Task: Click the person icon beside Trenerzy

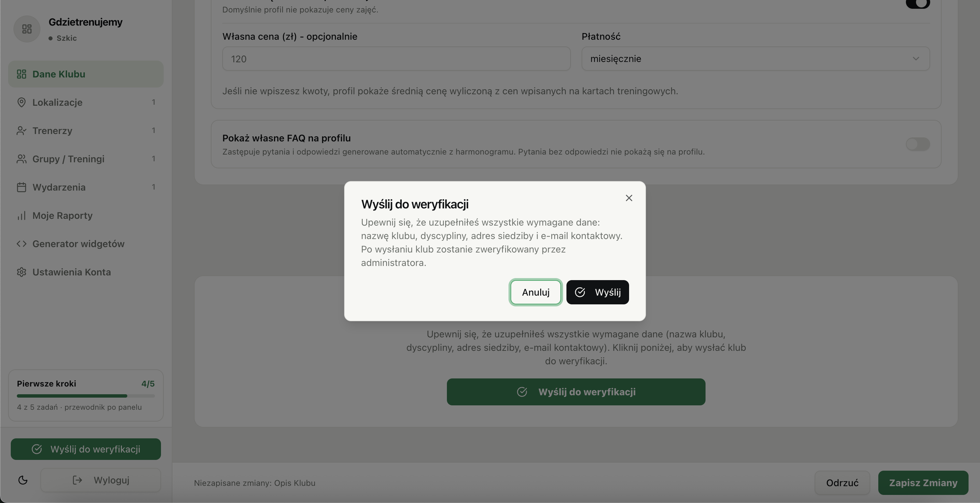Action: pos(22,130)
